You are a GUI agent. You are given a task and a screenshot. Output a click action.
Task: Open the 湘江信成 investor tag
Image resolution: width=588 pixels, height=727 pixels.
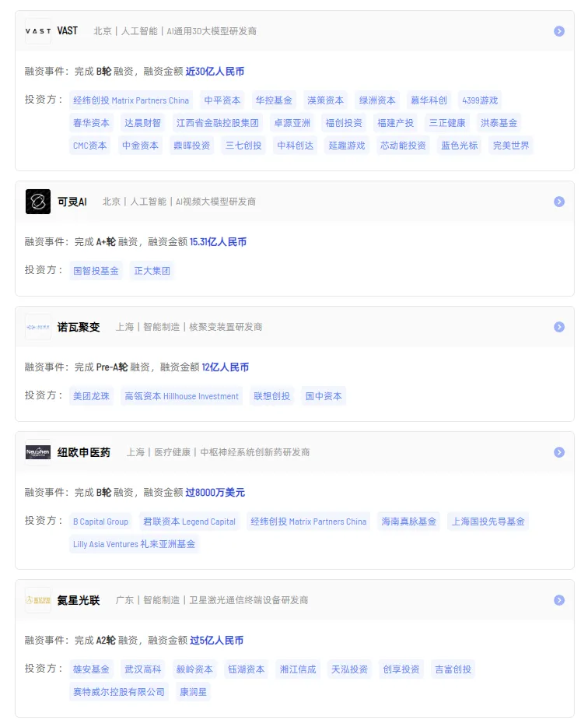click(x=297, y=669)
